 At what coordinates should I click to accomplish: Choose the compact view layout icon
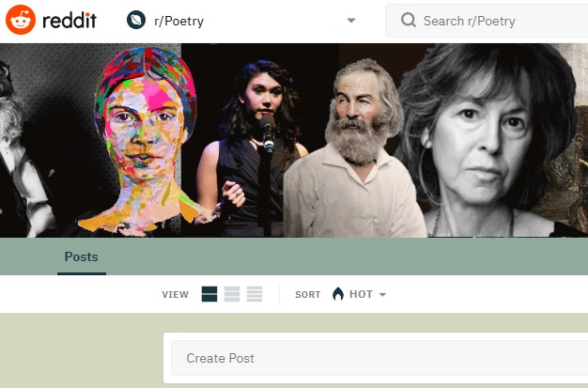(x=255, y=294)
